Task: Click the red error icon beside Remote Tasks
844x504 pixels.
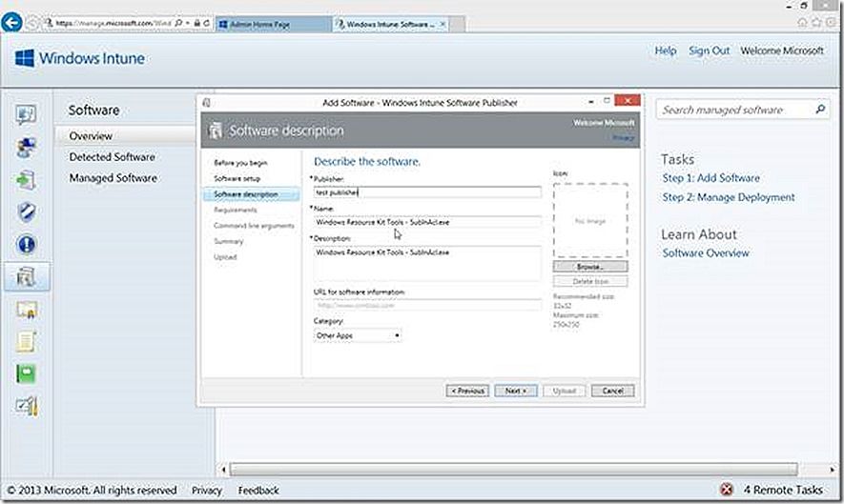Action: coord(726,490)
